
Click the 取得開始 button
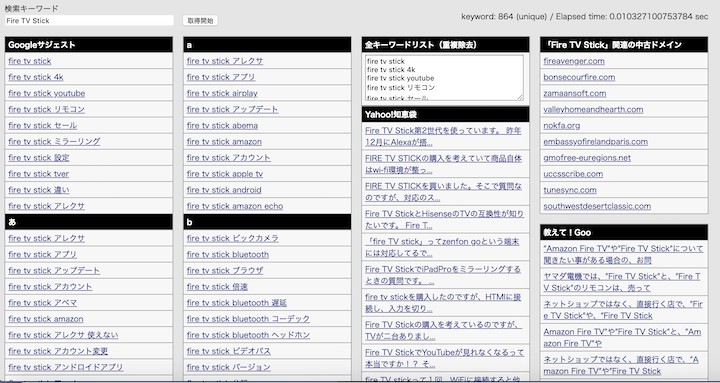tap(200, 21)
